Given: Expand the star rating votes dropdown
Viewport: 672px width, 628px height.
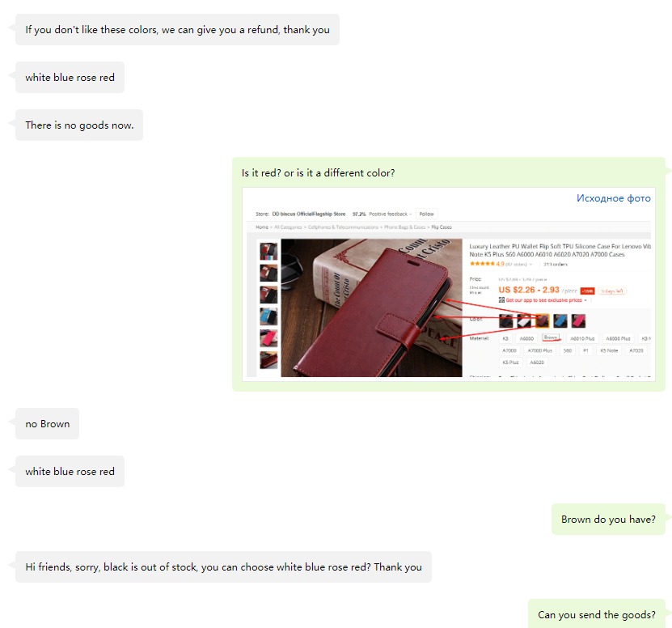Looking at the screenshot, I should click(x=530, y=265).
